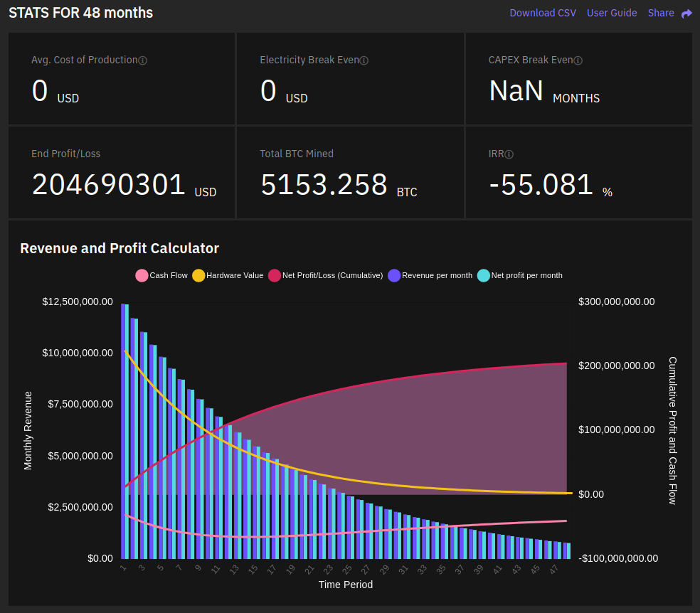Screen dimensions: 700x613
Task: Click the yellow Hardware Value legend swatch
Action: (x=198, y=275)
